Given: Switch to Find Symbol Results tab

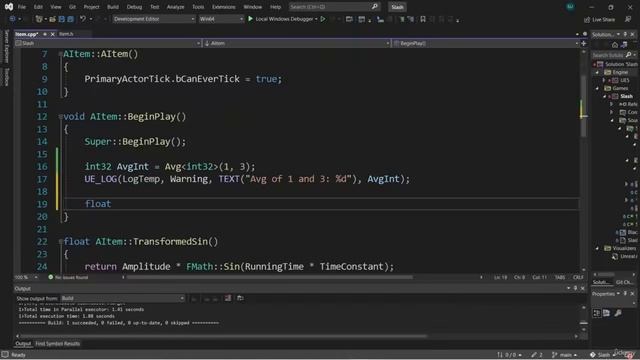Looking at the screenshot, I should 58,344.
